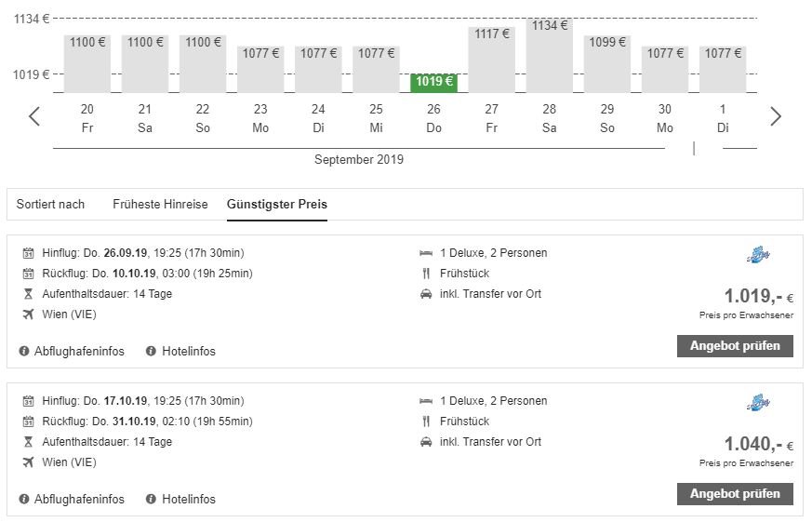
Task: Choose the 1077 € bar for Monday 23
Action: pos(260,69)
